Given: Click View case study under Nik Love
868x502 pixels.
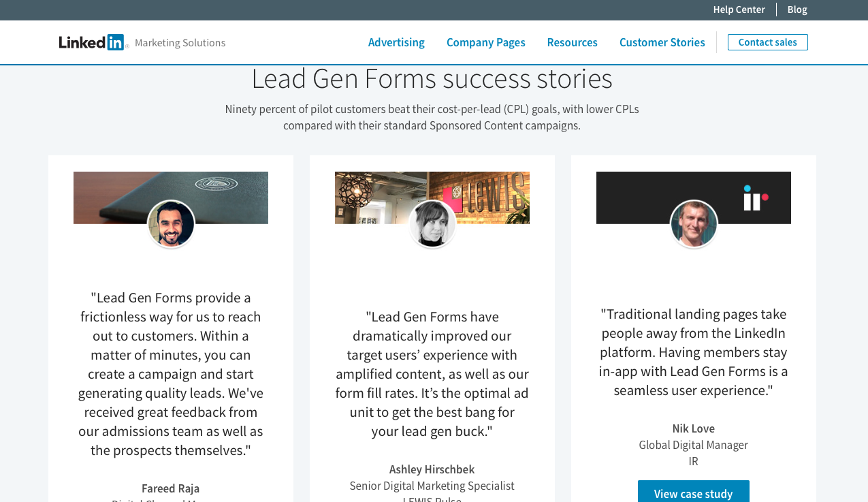Looking at the screenshot, I should coord(693,492).
